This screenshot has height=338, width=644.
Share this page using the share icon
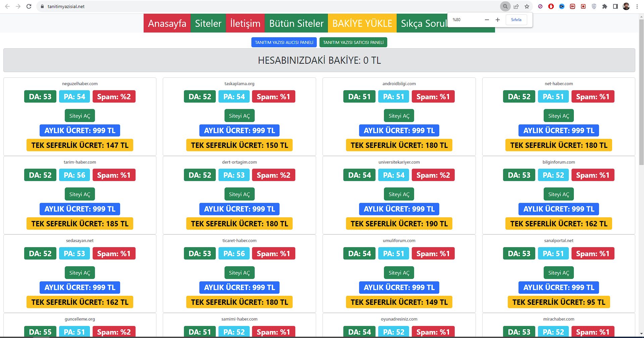click(x=516, y=6)
